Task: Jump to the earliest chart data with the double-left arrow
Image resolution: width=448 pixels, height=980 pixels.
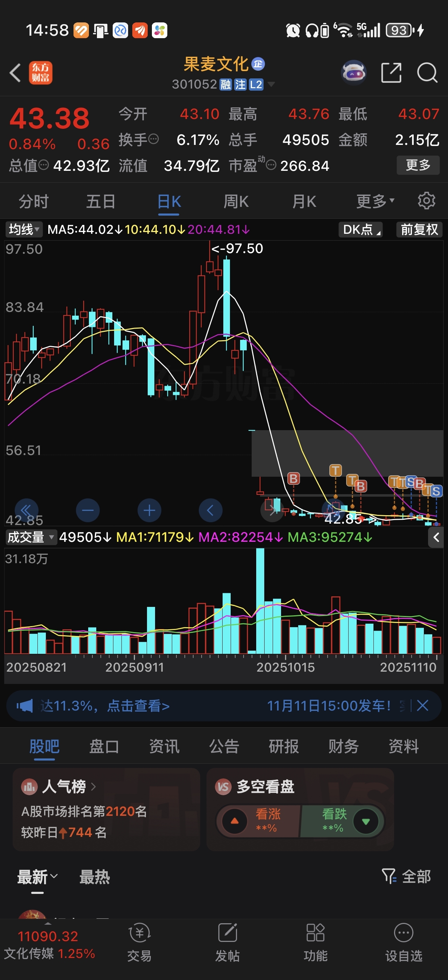Action: pyautogui.click(x=26, y=510)
